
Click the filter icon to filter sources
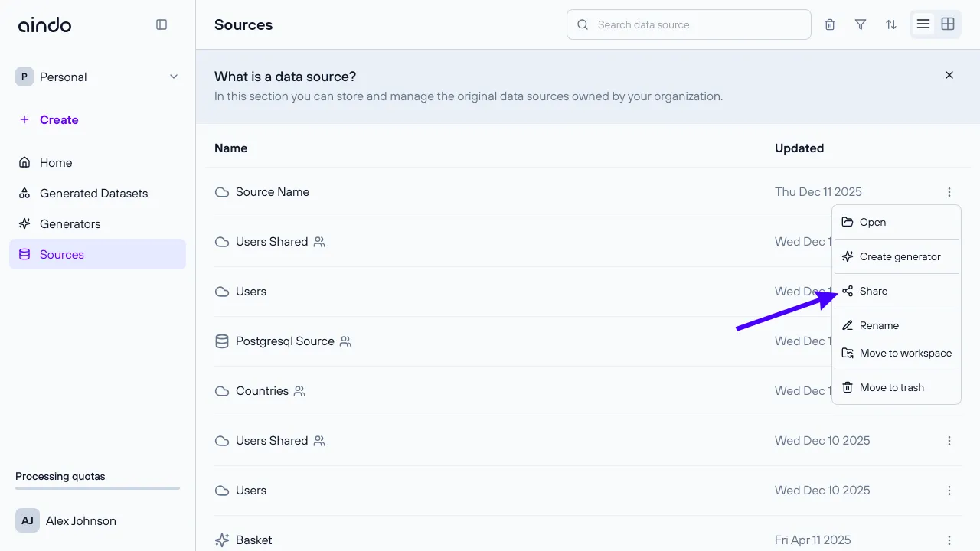pyautogui.click(x=860, y=24)
